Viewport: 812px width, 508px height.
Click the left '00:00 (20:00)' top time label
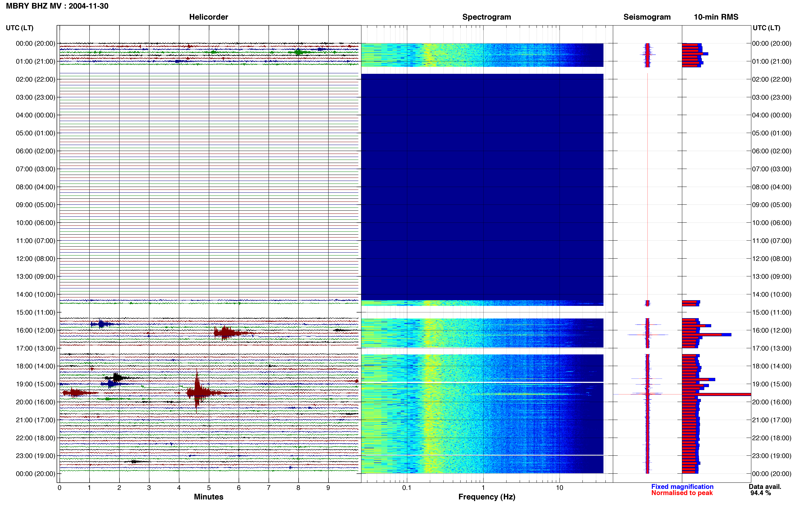[35, 43]
